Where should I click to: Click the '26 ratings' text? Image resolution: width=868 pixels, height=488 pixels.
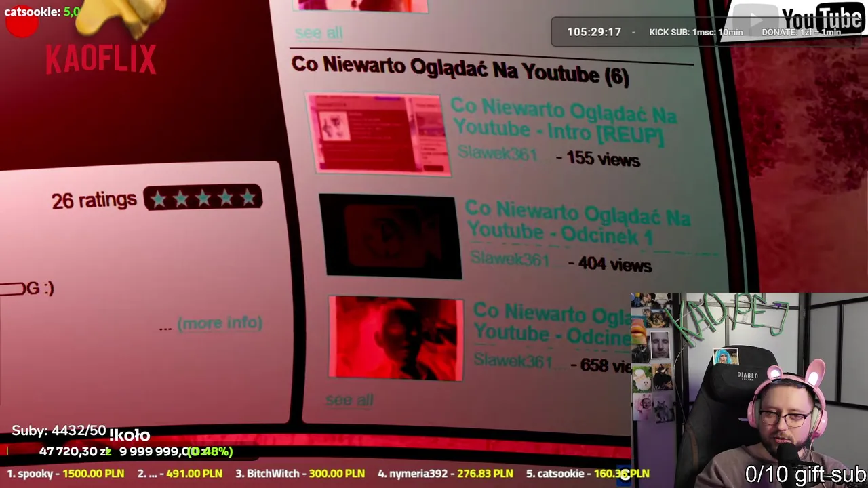point(94,200)
